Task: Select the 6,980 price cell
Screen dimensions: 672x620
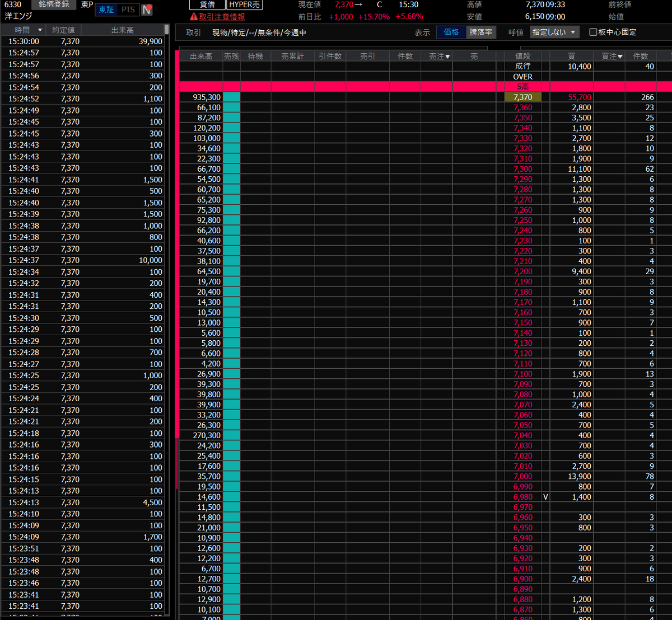Action: point(522,497)
